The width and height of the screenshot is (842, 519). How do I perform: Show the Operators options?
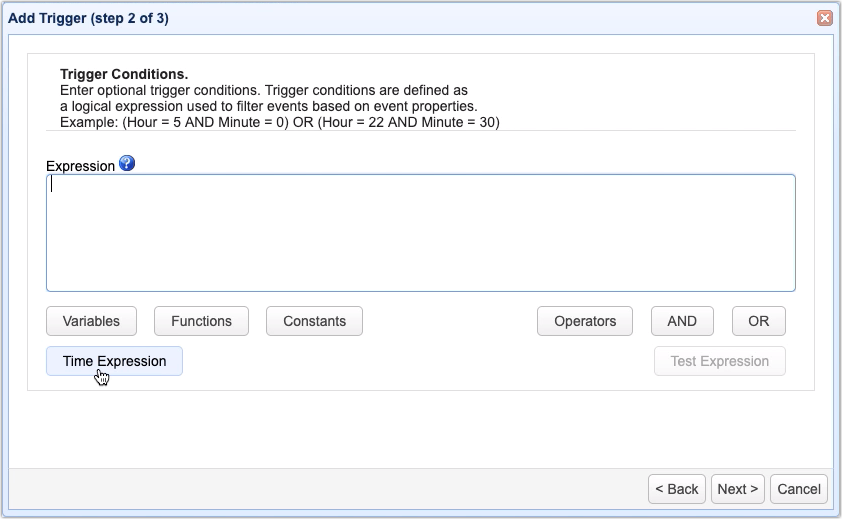click(x=585, y=321)
